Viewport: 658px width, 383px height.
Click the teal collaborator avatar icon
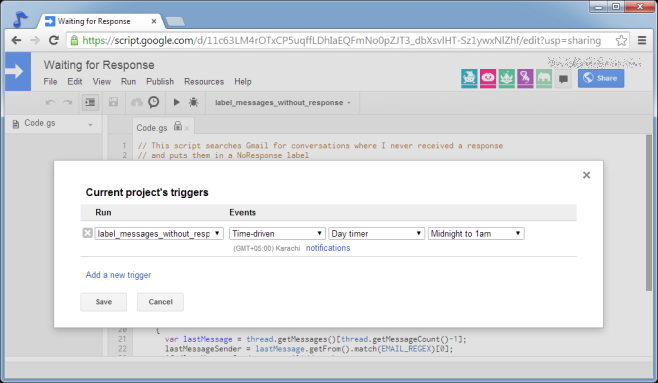coord(469,78)
